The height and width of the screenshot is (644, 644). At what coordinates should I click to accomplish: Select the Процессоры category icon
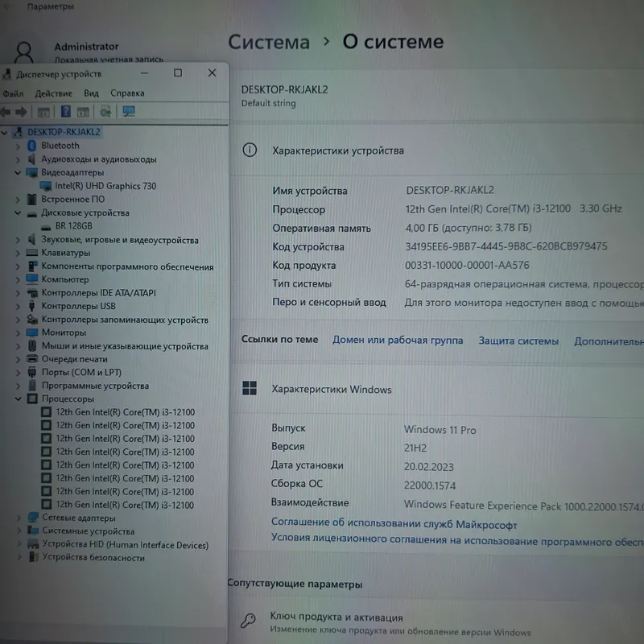[32, 398]
